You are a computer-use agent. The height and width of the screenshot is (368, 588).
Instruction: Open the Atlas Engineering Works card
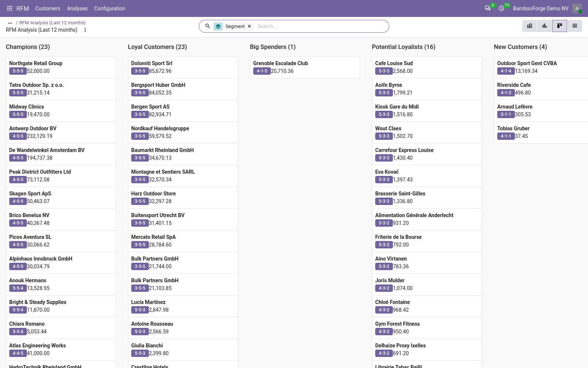coord(61,350)
